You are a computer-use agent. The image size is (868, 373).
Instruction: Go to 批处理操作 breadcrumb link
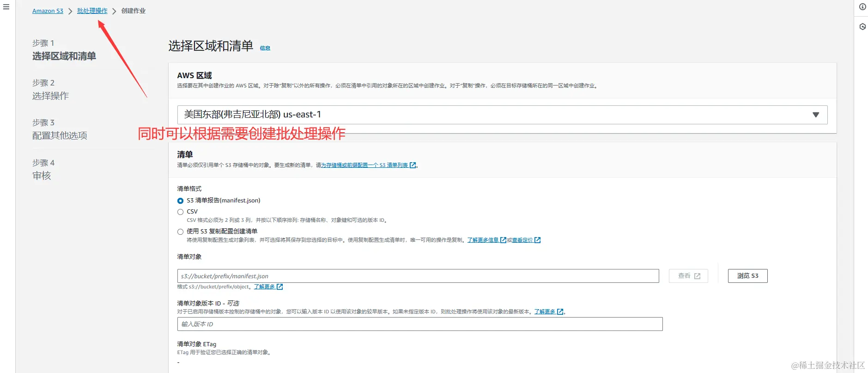tap(92, 11)
